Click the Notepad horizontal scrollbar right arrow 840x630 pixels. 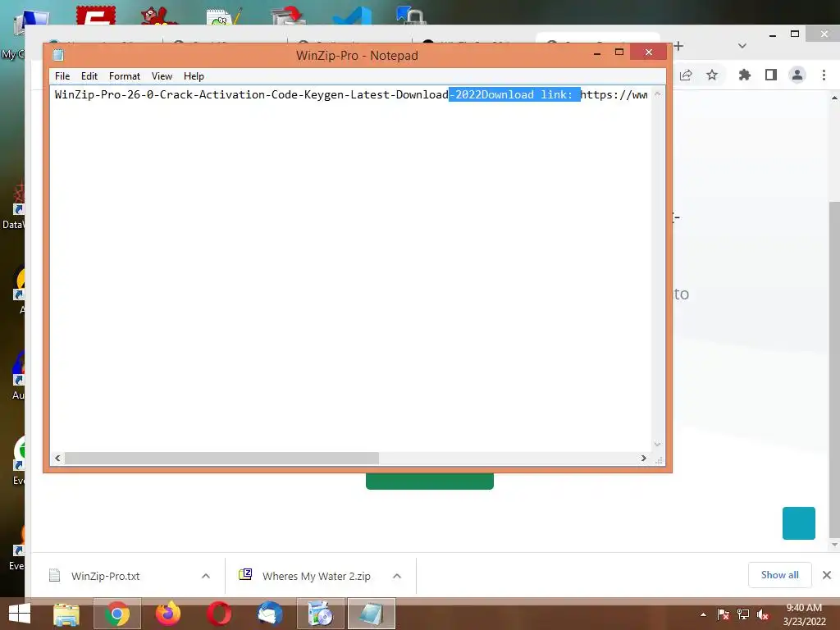[x=643, y=458]
